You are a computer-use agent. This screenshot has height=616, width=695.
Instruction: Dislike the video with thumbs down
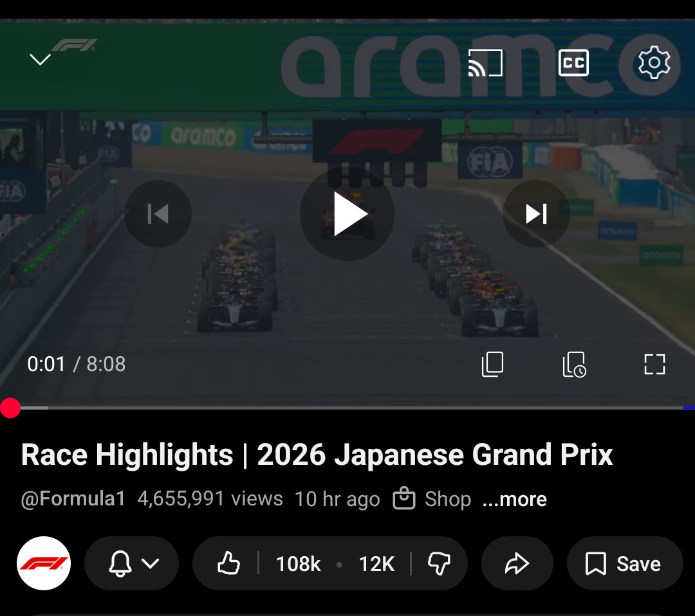(439, 564)
